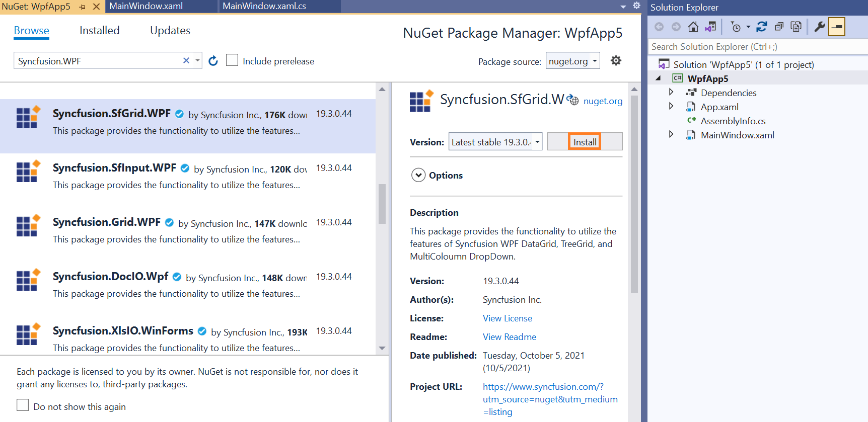Check the Do not show this again box
This screenshot has width=868, height=422.
click(23, 405)
